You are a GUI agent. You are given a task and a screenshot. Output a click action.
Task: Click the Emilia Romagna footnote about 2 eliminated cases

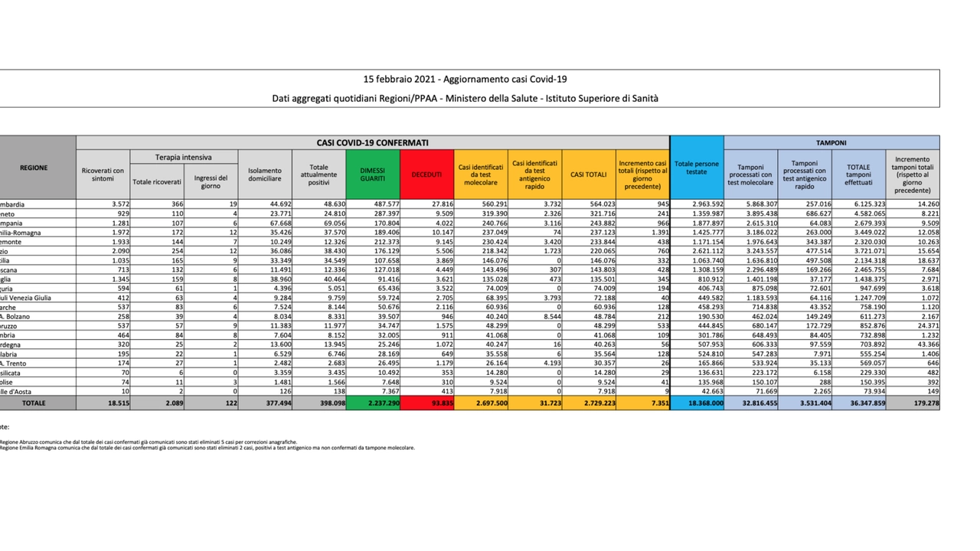pos(207,448)
